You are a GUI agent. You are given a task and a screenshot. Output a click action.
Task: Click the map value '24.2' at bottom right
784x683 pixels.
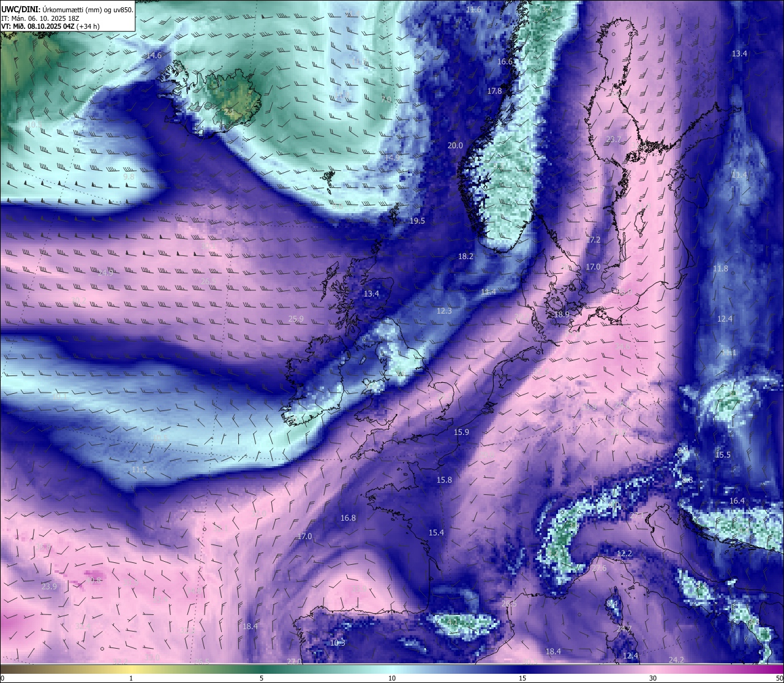pyautogui.click(x=676, y=660)
